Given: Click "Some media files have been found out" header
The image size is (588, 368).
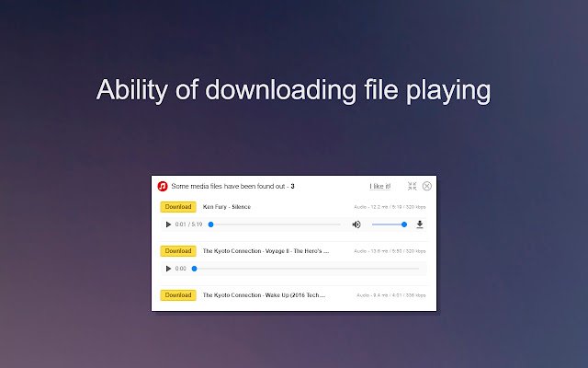Looking at the screenshot, I should 232,186.
